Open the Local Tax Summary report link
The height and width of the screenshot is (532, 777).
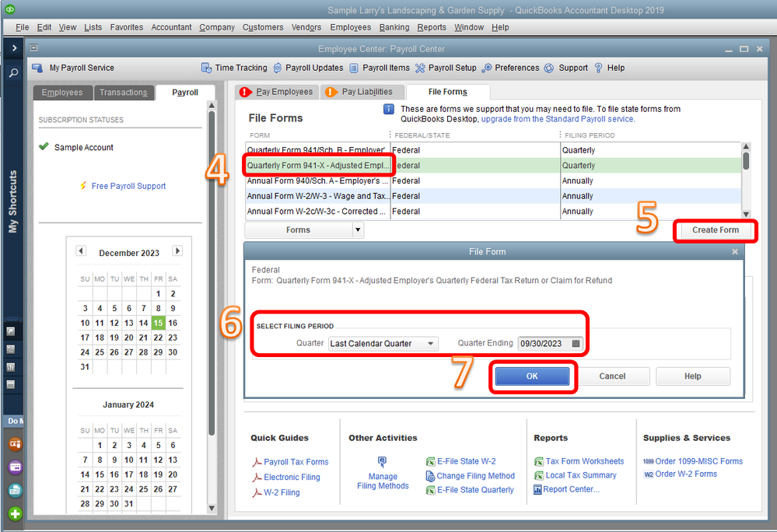click(581, 475)
